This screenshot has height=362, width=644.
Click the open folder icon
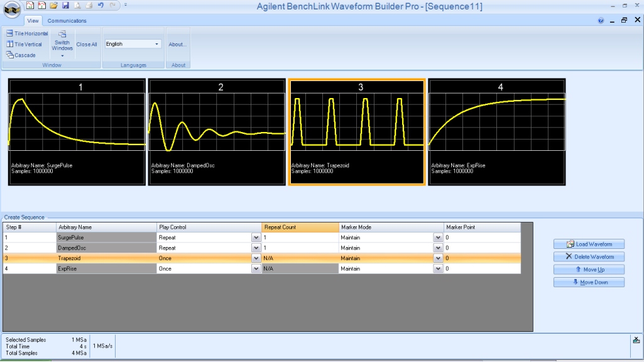54,5
